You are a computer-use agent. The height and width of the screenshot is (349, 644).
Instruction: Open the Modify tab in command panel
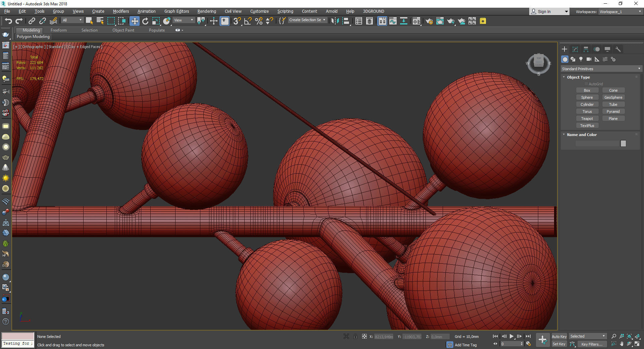point(575,49)
